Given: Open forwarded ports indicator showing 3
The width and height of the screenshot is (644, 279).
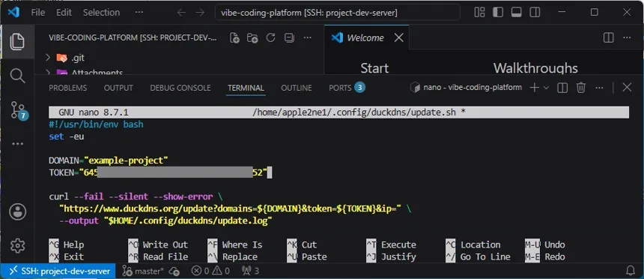Looking at the screenshot, I should [x=251, y=271].
